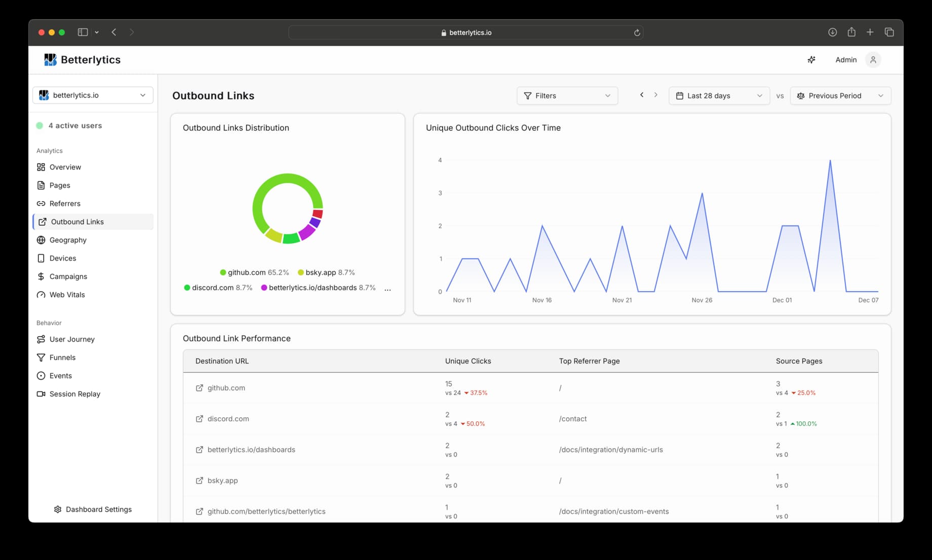Open the Betterlytics logo in the header
The image size is (932, 560).
51,59
